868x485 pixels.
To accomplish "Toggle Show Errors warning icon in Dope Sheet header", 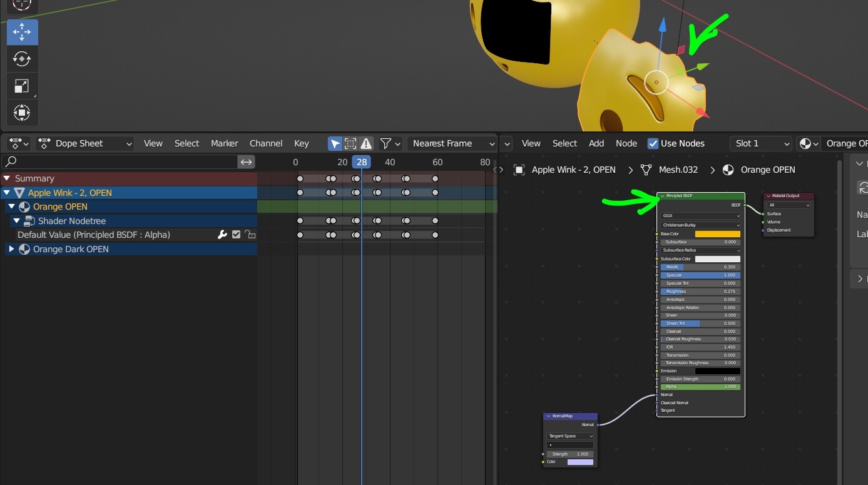I will tap(366, 143).
